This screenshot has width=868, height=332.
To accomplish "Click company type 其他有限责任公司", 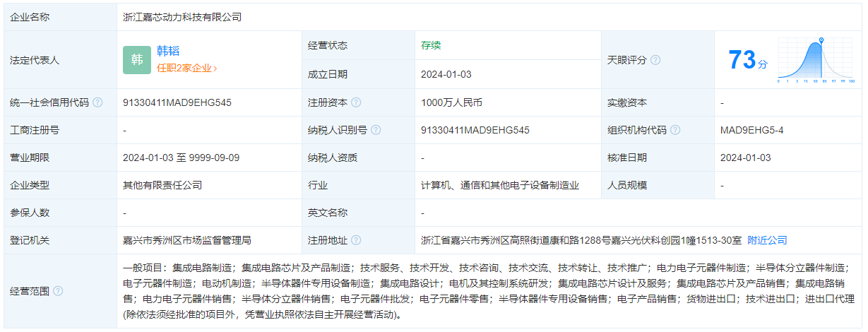I will [x=162, y=185].
